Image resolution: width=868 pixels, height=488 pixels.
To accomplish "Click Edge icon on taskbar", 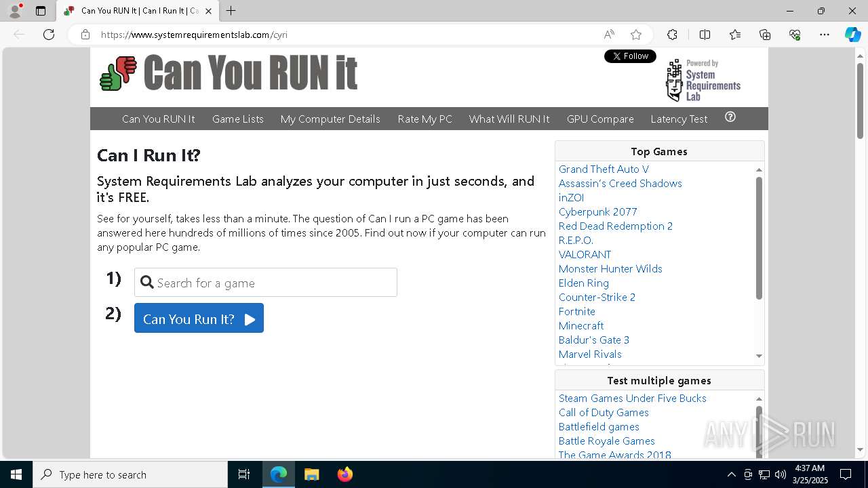I will click(x=279, y=474).
